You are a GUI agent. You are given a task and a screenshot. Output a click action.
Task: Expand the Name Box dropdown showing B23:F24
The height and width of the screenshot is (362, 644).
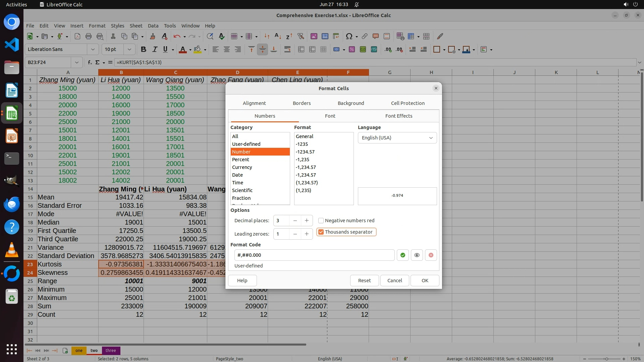tap(77, 62)
